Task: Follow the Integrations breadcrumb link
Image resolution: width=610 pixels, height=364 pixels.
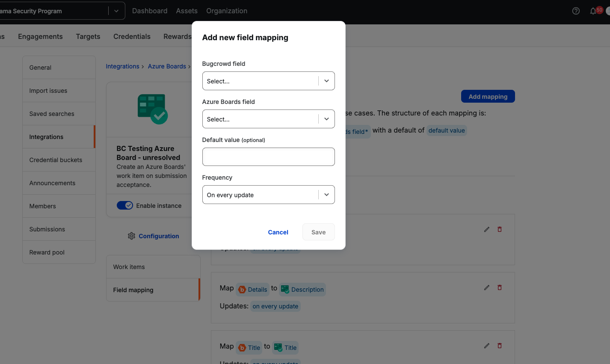Action: point(122,66)
